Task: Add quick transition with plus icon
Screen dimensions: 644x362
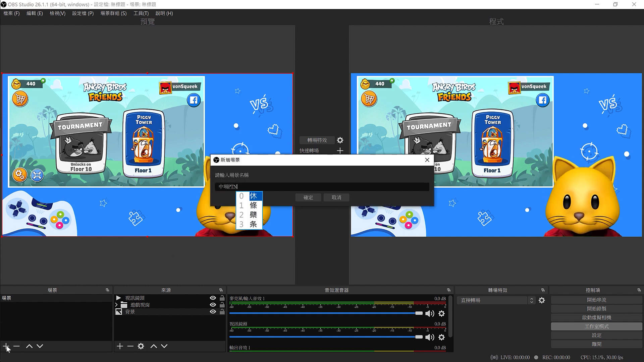Action: [x=340, y=151]
